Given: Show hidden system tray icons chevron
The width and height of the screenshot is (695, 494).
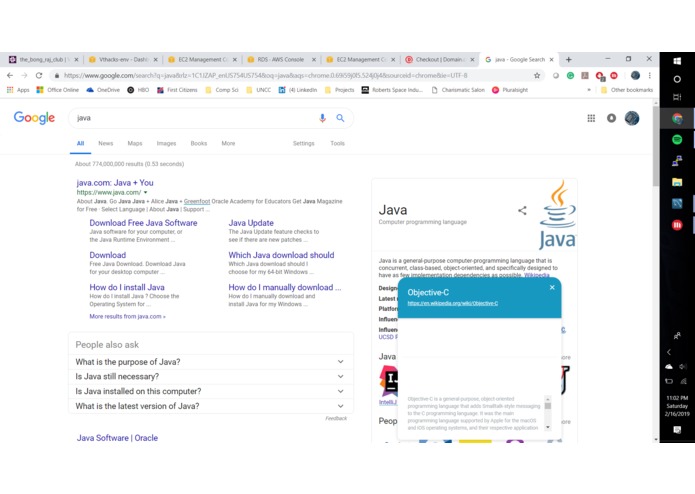Looking at the screenshot, I should click(669, 352).
